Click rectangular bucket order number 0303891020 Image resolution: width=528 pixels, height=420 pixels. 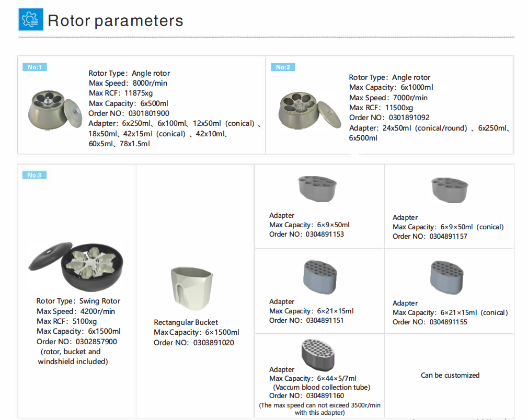pos(213,343)
